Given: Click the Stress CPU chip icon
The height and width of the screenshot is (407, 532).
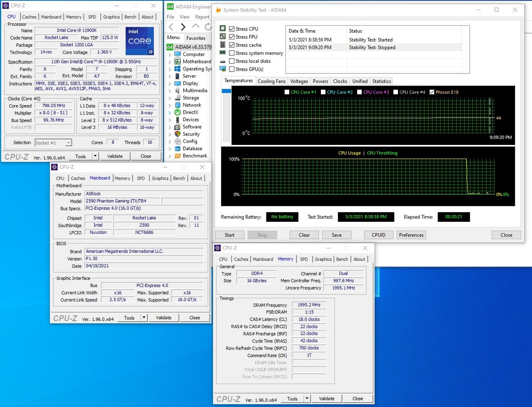Looking at the screenshot, I should click(x=223, y=29).
